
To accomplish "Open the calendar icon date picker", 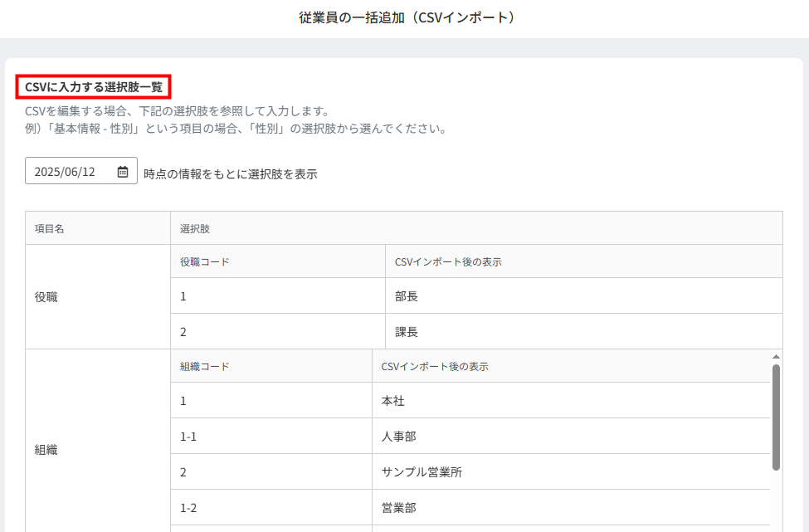I will [x=122, y=171].
